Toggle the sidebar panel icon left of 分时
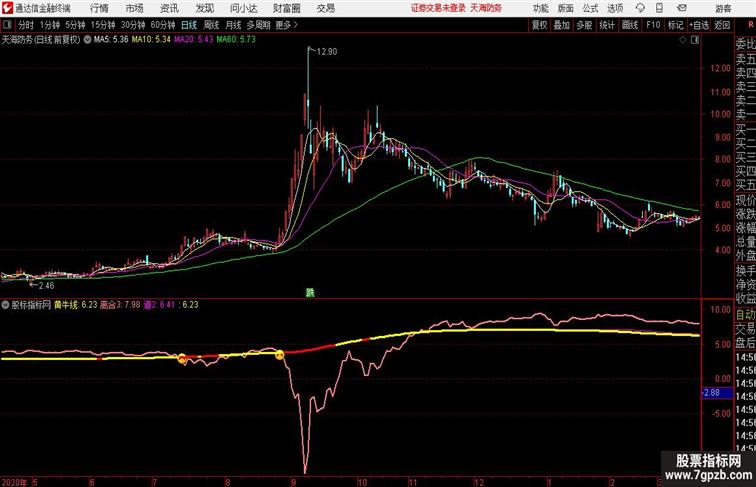756x487 pixels. point(7,25)
